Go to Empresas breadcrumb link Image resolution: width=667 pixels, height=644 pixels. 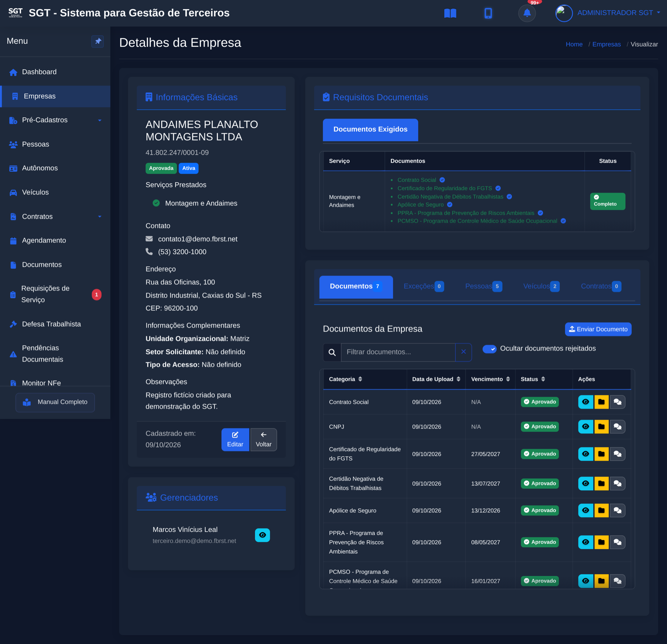(606, 44)
